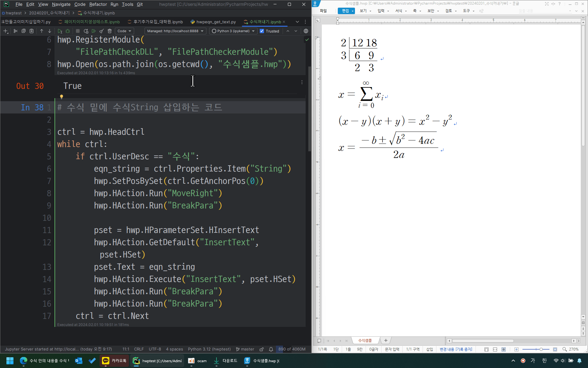
Task: Open the Code cell type dropdown
Action: coord(124,31)
